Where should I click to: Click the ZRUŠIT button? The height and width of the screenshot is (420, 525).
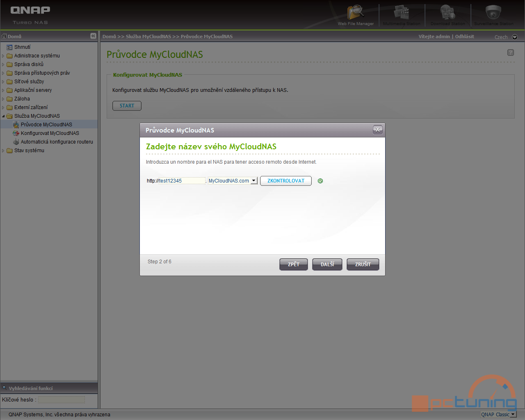pos(363,265)
